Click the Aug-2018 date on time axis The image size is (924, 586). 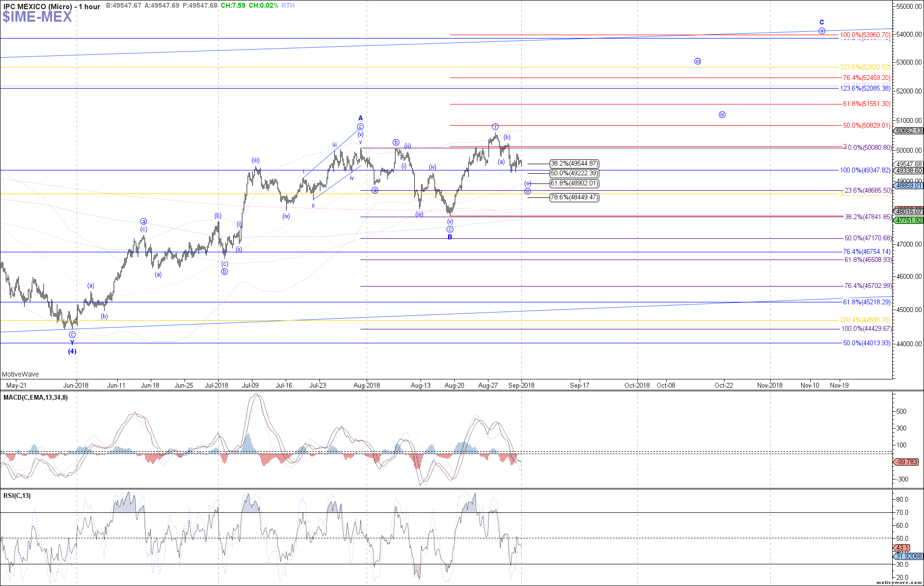point(367,385)
